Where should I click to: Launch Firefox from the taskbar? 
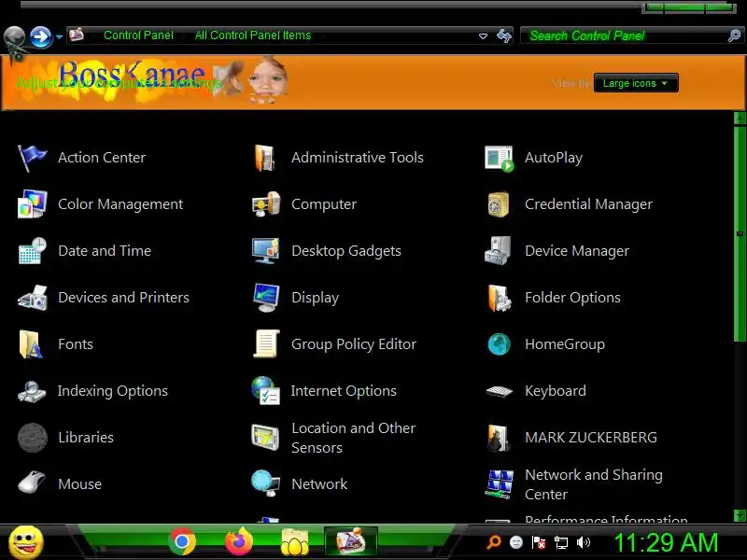(x=238, y=541)
